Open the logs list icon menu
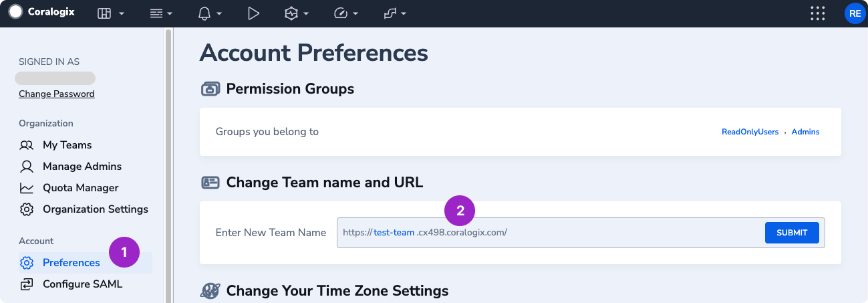The image size is (868, 303). pos(156,13)
